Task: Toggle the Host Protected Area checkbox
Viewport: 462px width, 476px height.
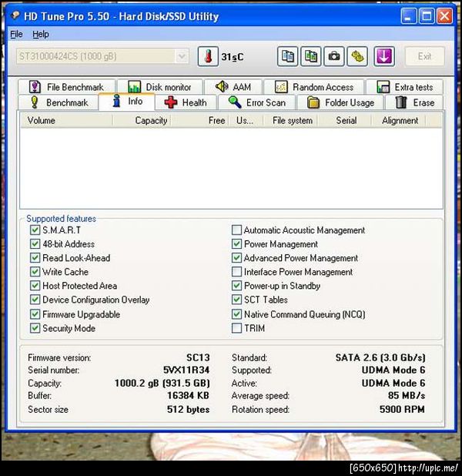Action: [35, 285]
